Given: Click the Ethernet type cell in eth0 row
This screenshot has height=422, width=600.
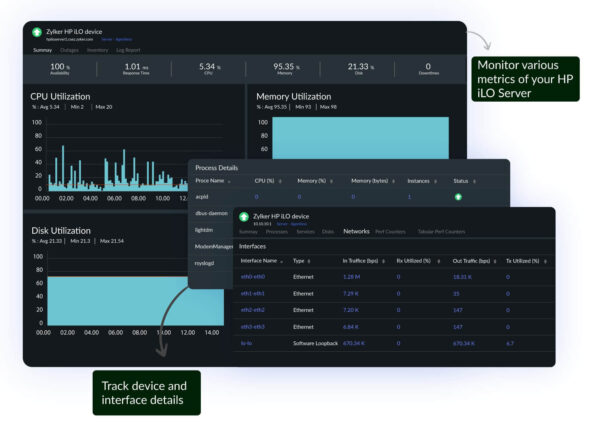Looking at the screenshot, I should click(x=303, y=277).
